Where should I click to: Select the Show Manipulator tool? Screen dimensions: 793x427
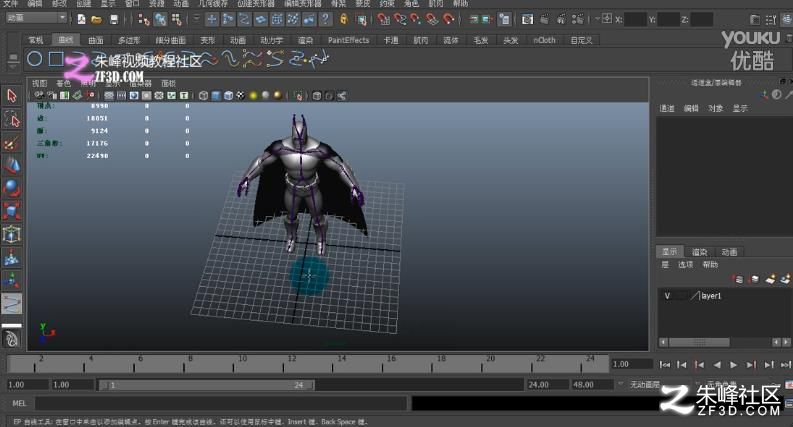pos(12,280)
